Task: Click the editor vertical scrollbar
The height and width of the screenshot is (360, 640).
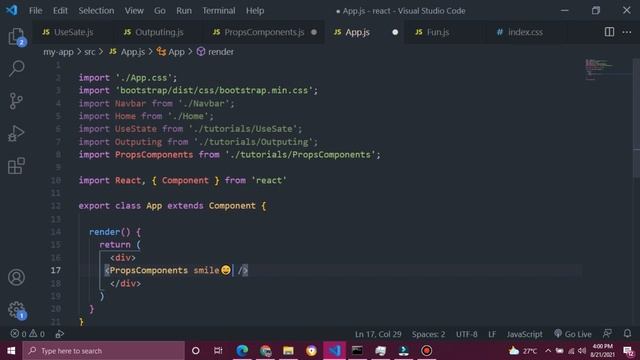Action: point(636,118)
